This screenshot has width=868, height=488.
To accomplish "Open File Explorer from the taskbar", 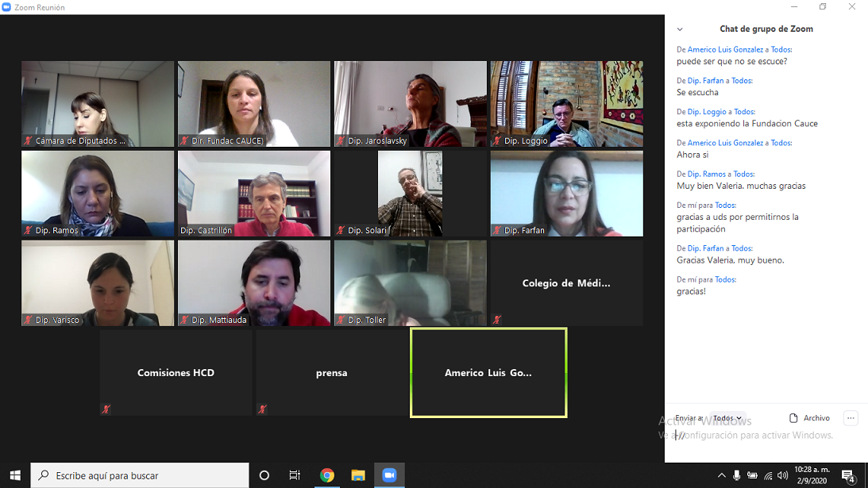I will click(x=358, y=475).
